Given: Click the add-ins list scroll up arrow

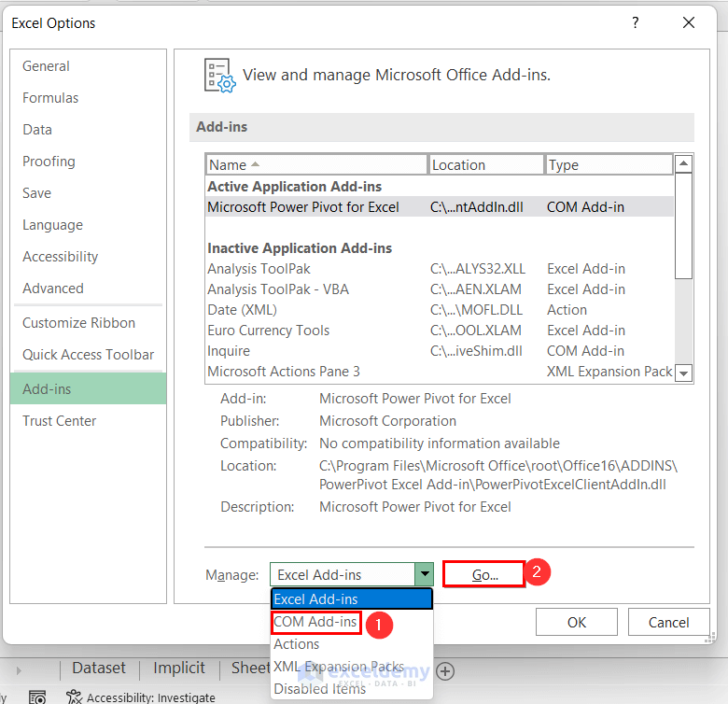Looking at the screenshot, I should point(683,163).
